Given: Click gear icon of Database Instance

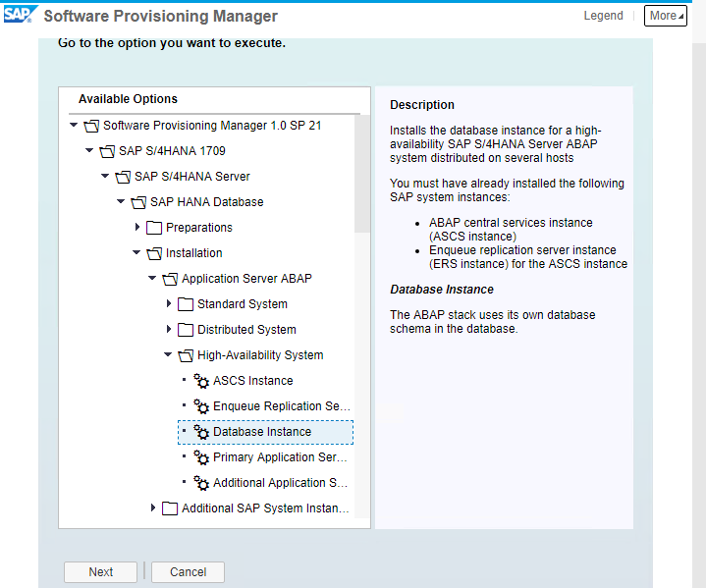Looking at the screenshot, I should click(x=201, y=432).
